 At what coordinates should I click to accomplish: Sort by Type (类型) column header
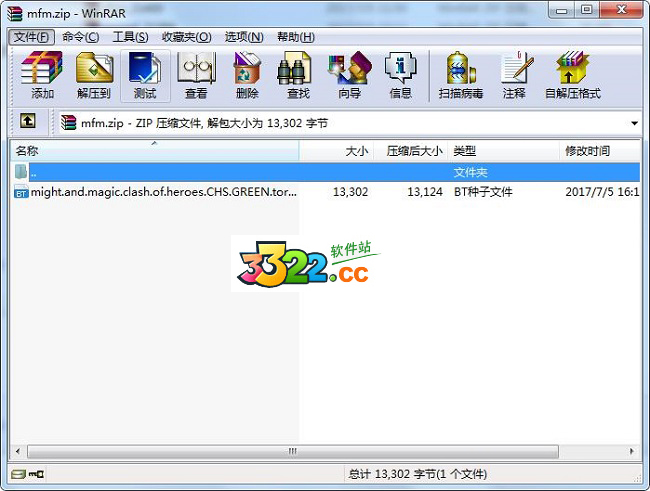coord(504,151)
